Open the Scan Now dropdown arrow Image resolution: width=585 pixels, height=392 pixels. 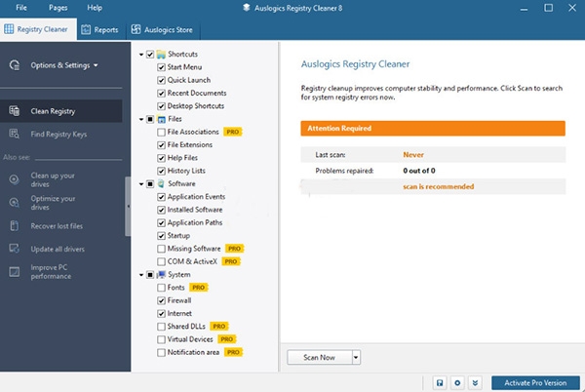(x=356, y=357)
